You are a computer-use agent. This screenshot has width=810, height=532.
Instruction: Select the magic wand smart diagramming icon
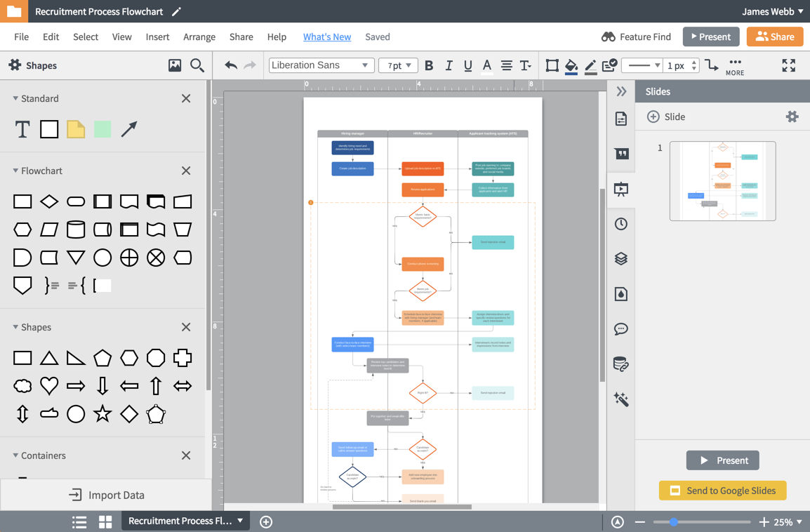coord(621,399)
